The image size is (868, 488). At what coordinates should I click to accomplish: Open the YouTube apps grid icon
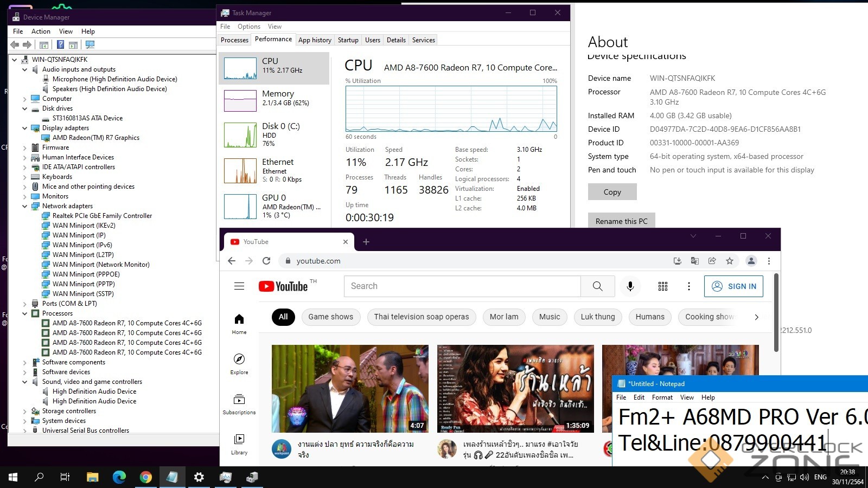(662, 286)
